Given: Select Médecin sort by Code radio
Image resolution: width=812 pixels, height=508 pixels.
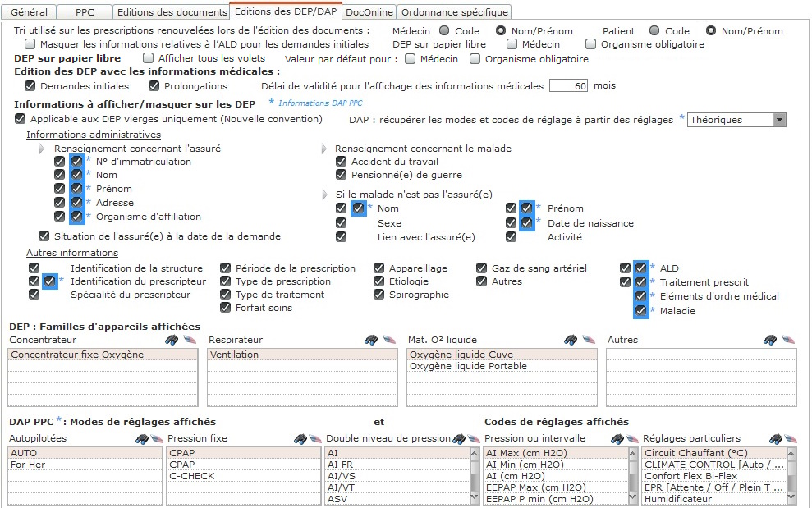Looking at the screenshot, I should tap(444, 30).
